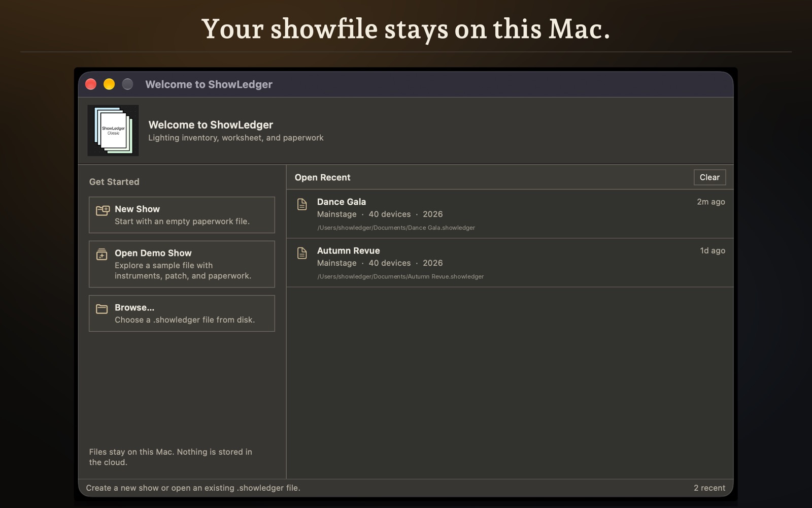The image size is (812, 508).
Task: Click the Dance Gala document icon
Action: (302, 204)
